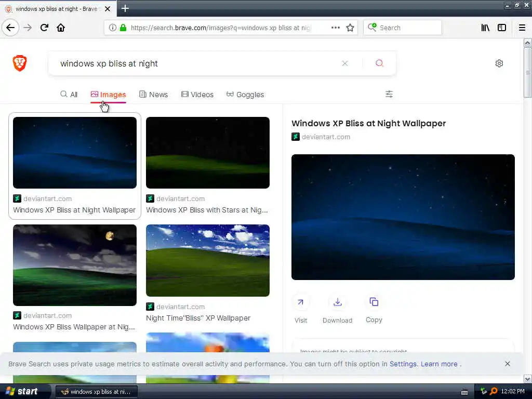Click the orange magnifier tray icon
This screenshot has height=399, width=532.
tap(494, 392)
